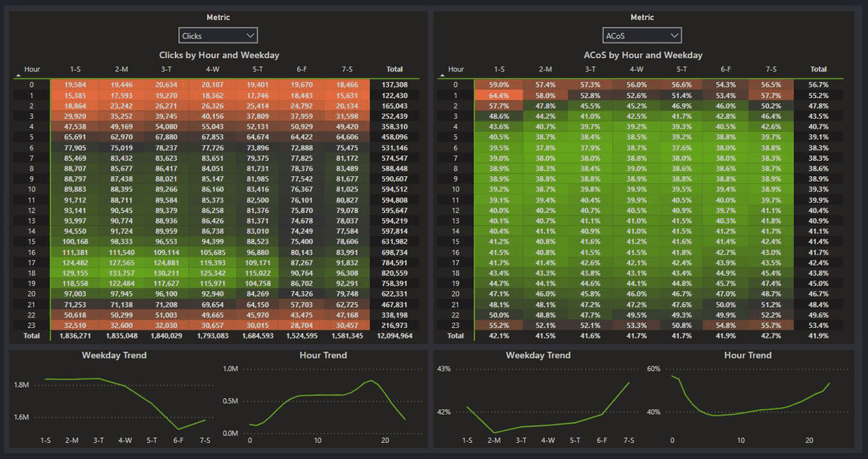The image size is (868, 459).
Task: Select the Weekday Trend chart under Clicks table
Action: (x=114, y=398)
